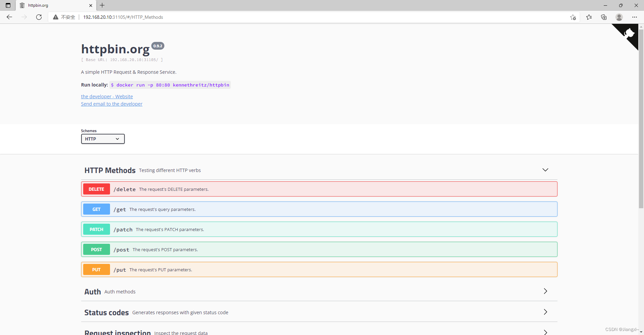Click the page vertical scrollbar thumb

[x=641, y=119]
